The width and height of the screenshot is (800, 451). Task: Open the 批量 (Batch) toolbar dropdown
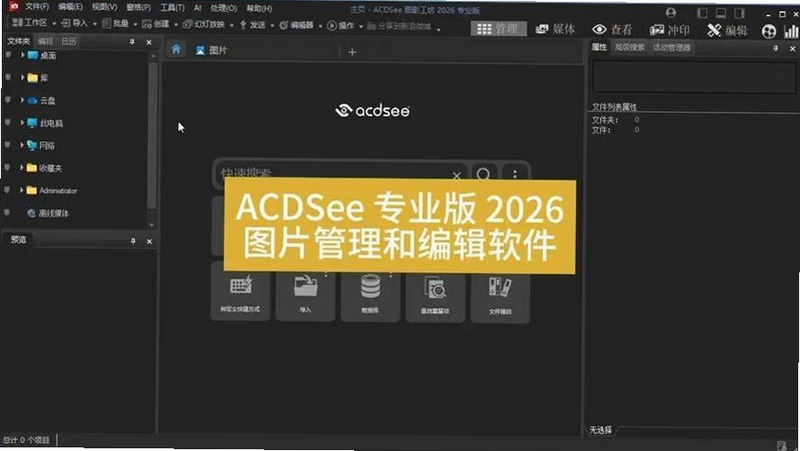120,24
